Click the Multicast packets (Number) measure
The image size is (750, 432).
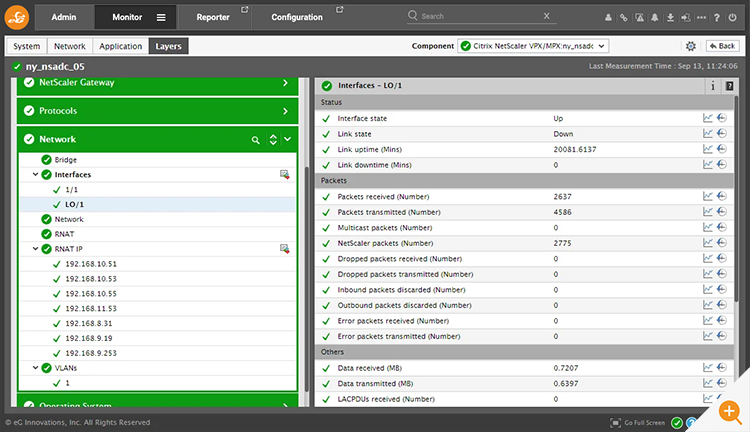[x=385, y=228]
